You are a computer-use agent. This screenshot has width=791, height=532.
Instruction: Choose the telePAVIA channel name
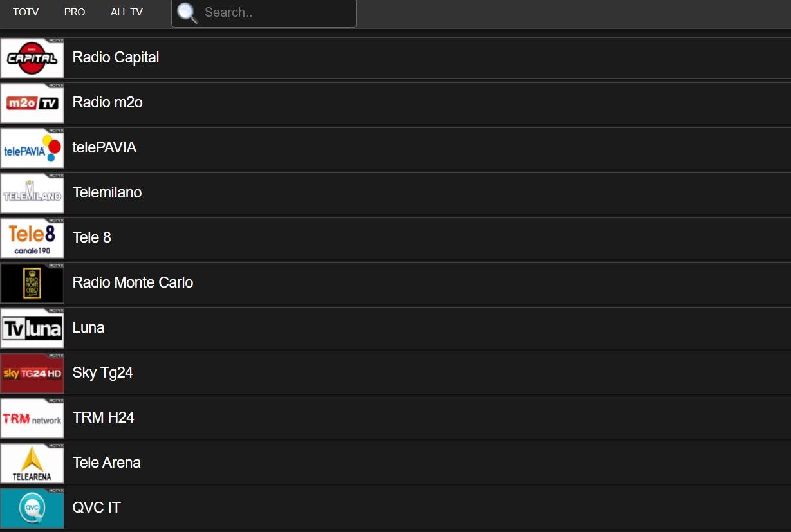coord(104,147)
